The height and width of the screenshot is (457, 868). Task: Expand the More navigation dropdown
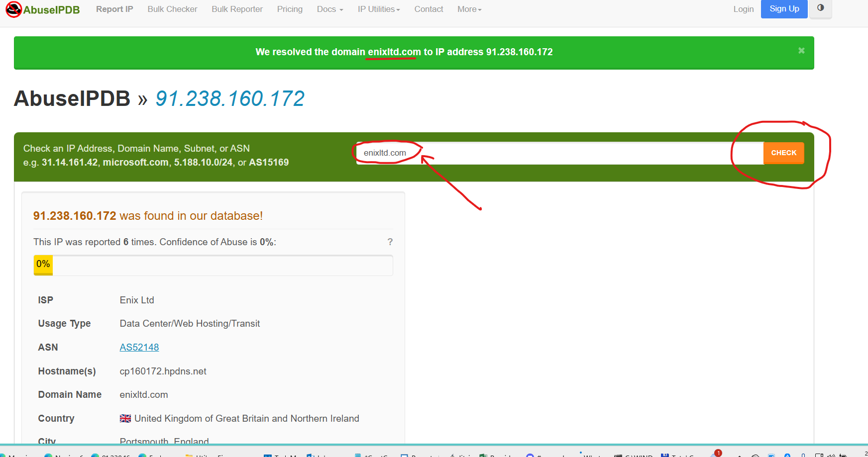coord(469,9)
